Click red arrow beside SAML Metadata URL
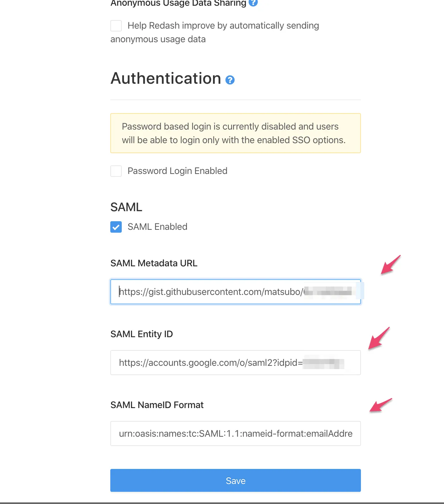Screen dimensions: 444x504 click(390, 265)
